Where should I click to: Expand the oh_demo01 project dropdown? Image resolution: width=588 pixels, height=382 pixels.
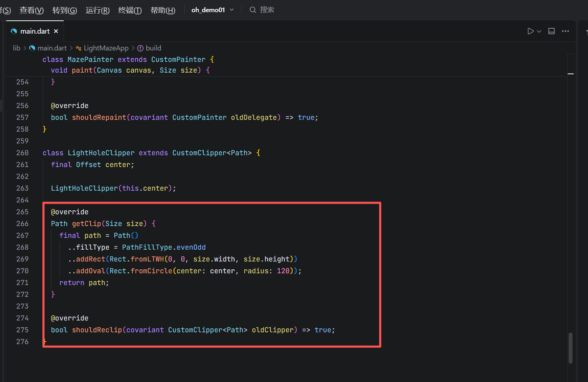[212, 10]
